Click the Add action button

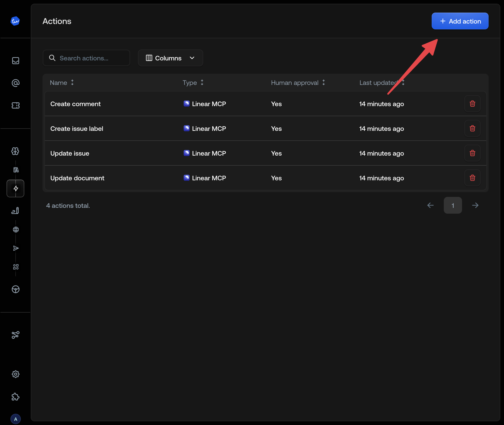click(460, 21)
